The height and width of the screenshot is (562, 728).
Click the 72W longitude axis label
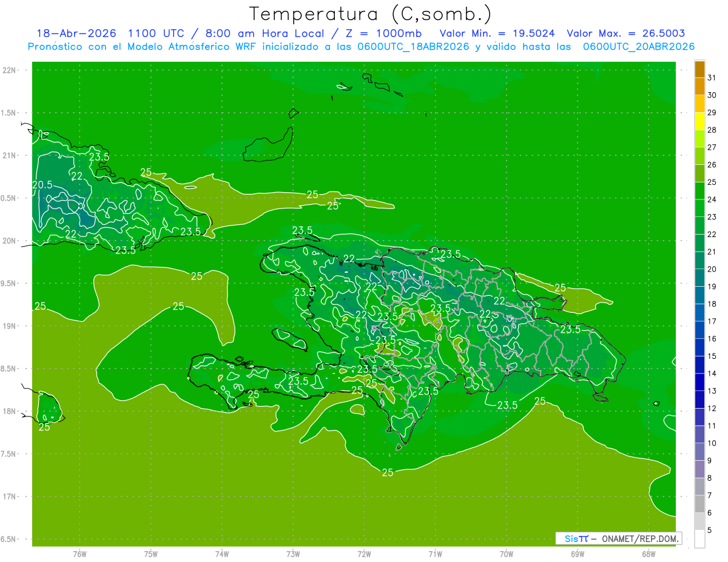tap(364, 554)
